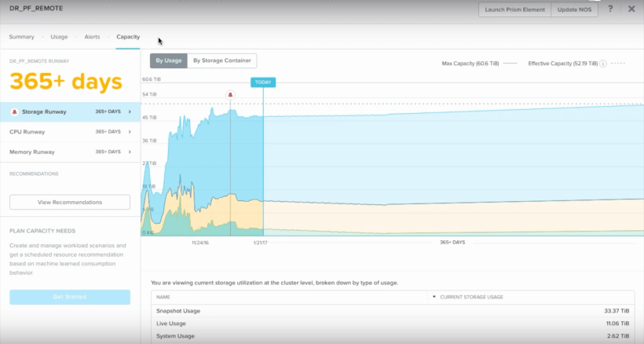644x344 pixels.
Task: Click the Update NOS button
Action: [576, 9]
